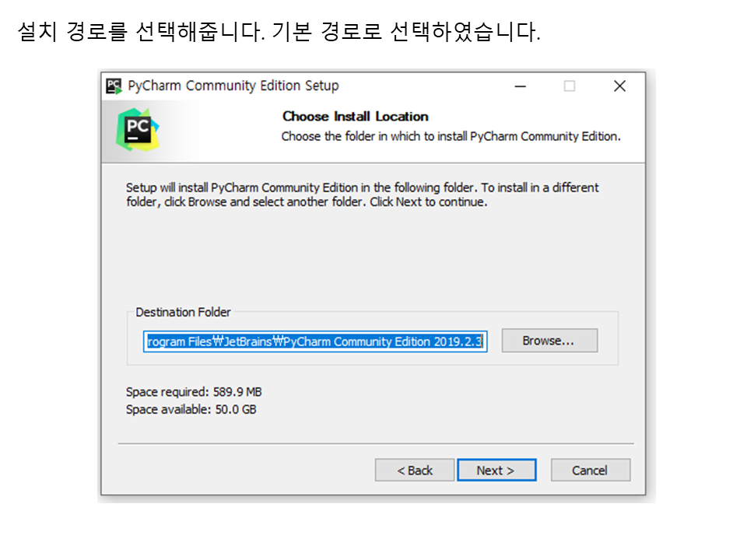Click the 'Choose Install Location' heading
This screenshot has height=560, width=747.
click(356, 116)
